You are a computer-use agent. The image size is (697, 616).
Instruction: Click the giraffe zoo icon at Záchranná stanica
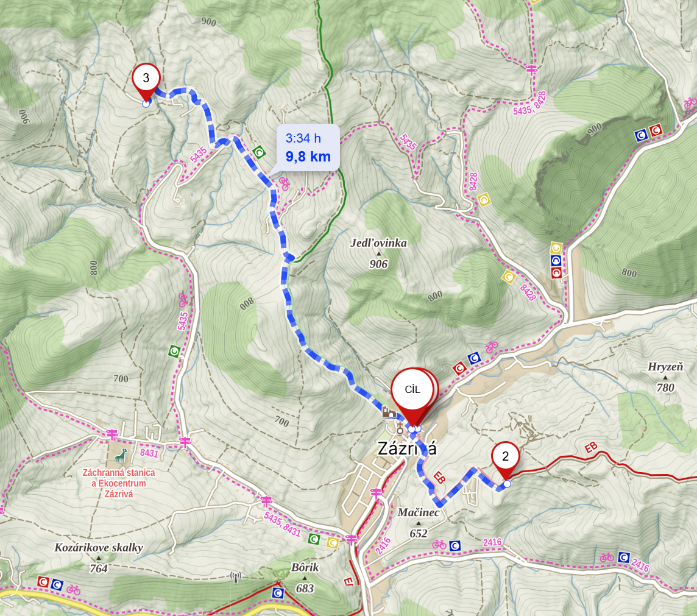tap(121, 455)
